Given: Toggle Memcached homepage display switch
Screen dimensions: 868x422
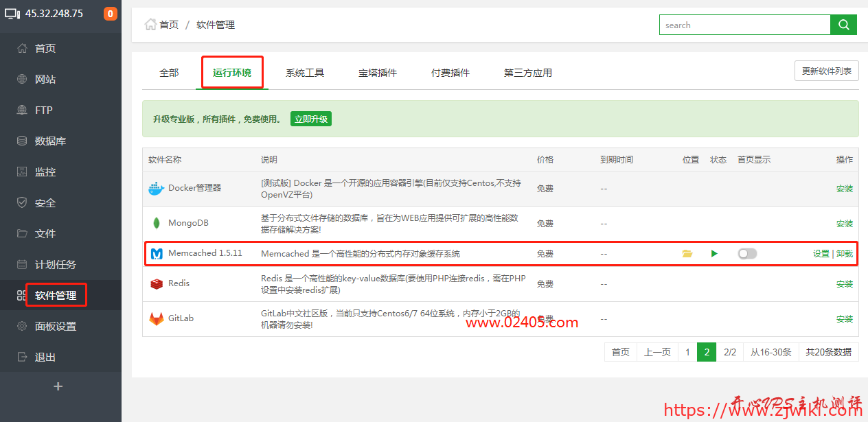Looking at the screenshot, I should click(746, 253).
